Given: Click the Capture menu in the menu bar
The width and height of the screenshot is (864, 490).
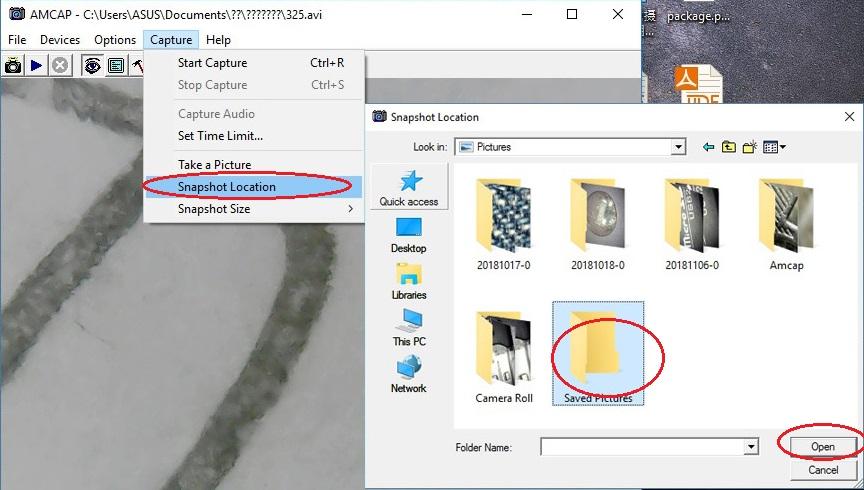Looking at the screenshot, I should tap(171, 40).
